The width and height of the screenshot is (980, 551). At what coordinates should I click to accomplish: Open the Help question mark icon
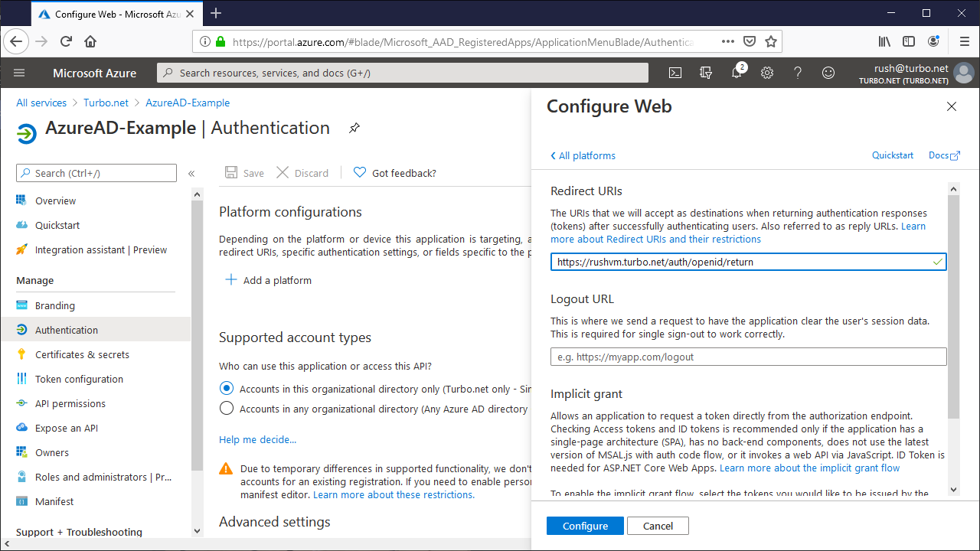tap(797, 73)
